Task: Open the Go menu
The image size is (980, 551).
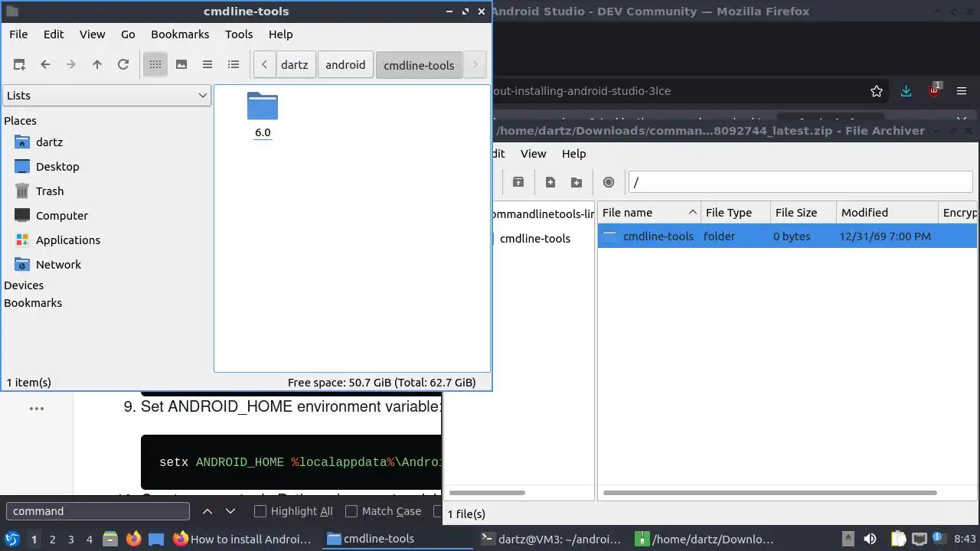Action: pos(128,34)
